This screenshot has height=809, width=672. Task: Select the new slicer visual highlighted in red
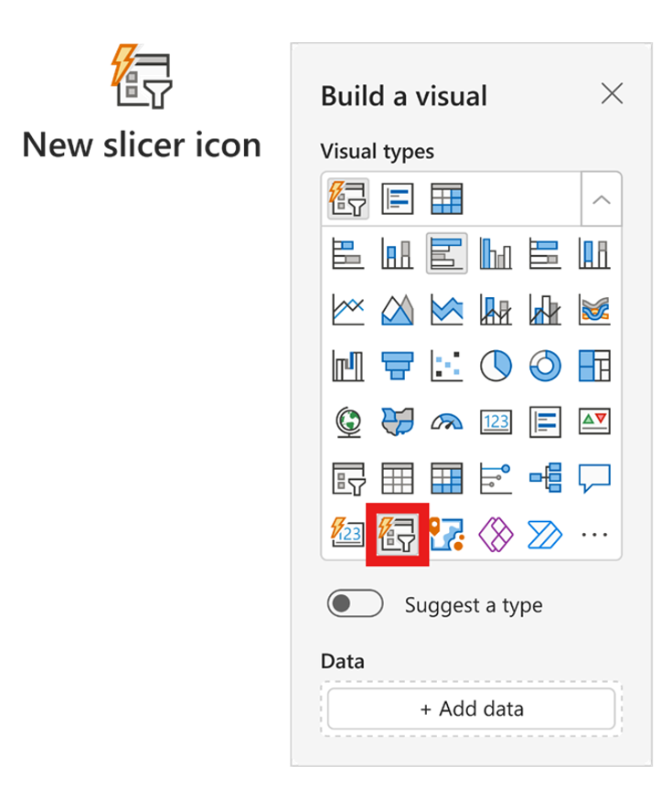click(x=397, y=535)
